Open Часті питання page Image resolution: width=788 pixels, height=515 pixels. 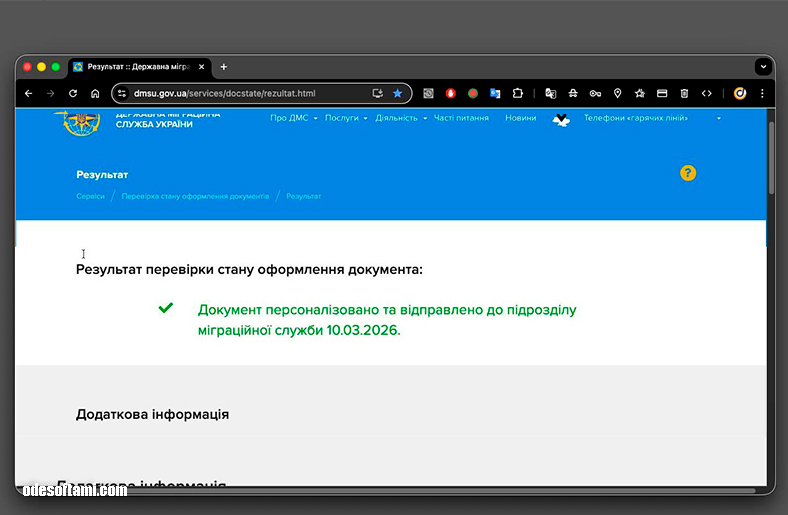pyautogui.click(x=461, y=118)
